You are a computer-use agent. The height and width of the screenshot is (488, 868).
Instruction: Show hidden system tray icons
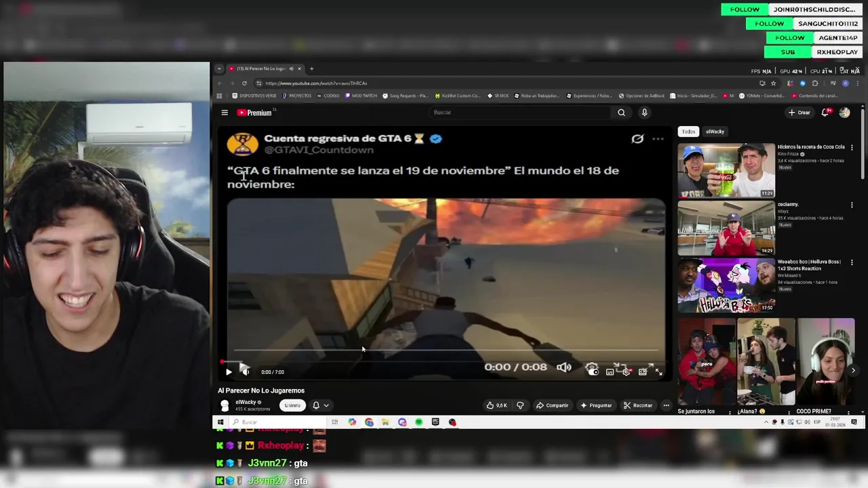(x=766, y=422)
